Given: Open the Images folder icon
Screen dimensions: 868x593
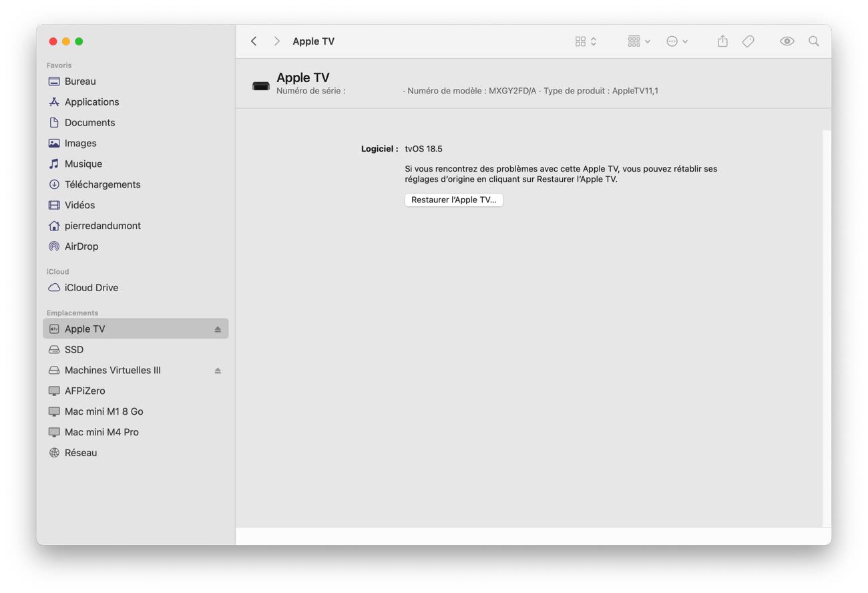Looking at the screenshot, I should coord(54,144).
